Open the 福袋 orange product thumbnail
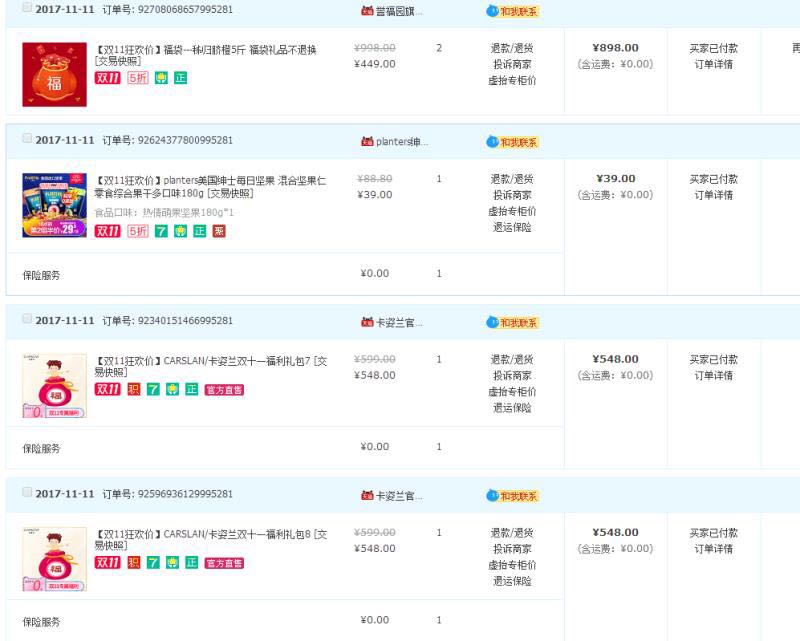Viewport: 800px width, 641px height. pos(54,73)
